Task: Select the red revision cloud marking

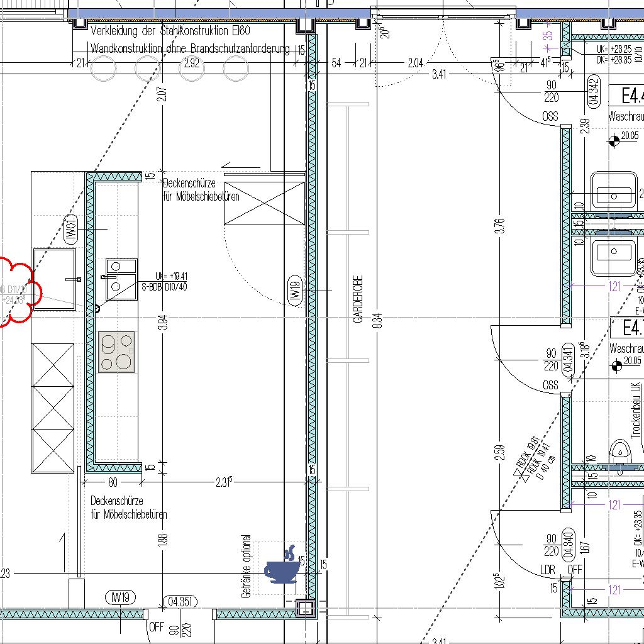Action: tap(19, 291)
